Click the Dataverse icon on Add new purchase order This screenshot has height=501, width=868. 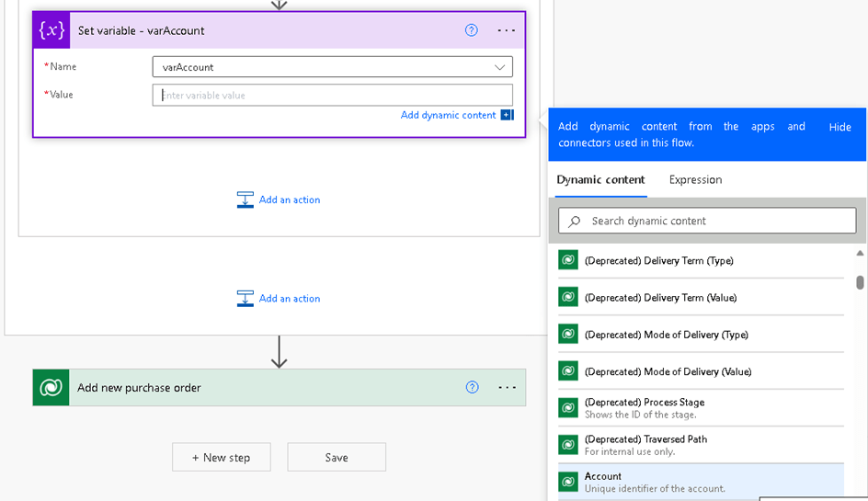pos(51,388)
